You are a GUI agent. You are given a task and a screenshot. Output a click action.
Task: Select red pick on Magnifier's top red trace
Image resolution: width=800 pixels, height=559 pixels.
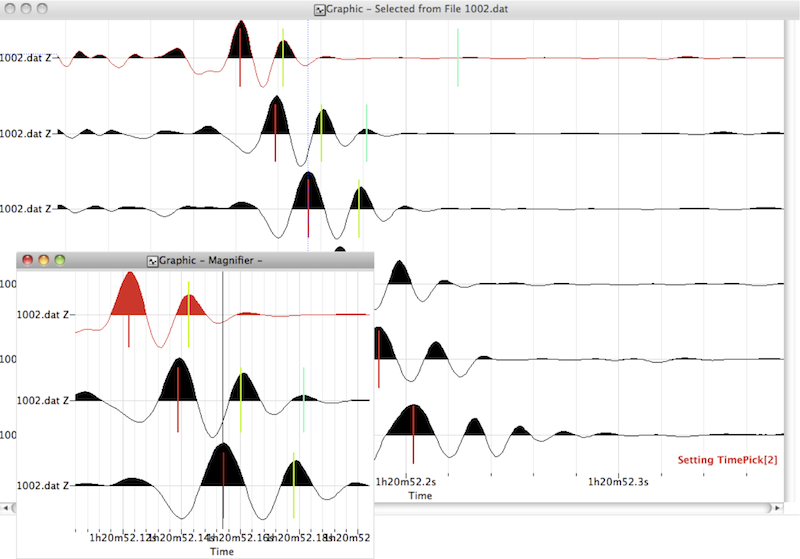coord(129,330)
